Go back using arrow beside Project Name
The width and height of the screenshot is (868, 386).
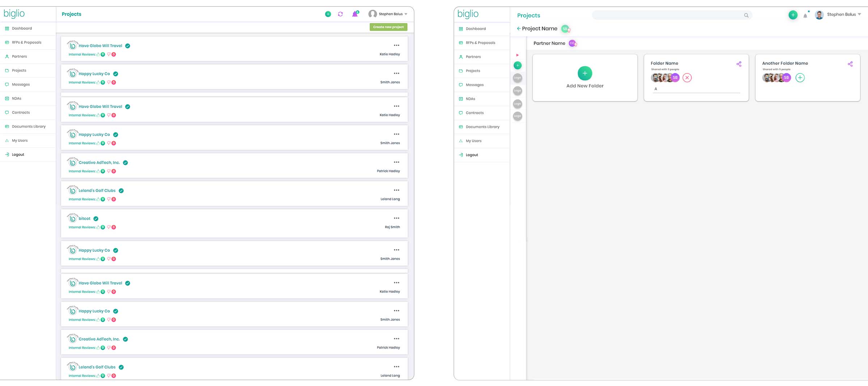pyautogui.click(x=519, y=29)
